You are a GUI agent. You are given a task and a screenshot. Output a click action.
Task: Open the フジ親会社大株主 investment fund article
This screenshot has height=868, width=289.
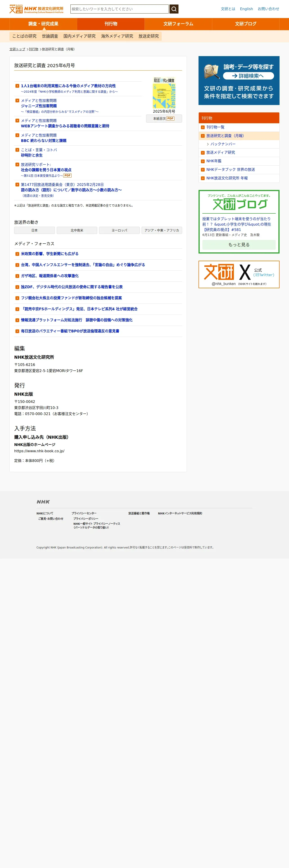tap(71, 298)
